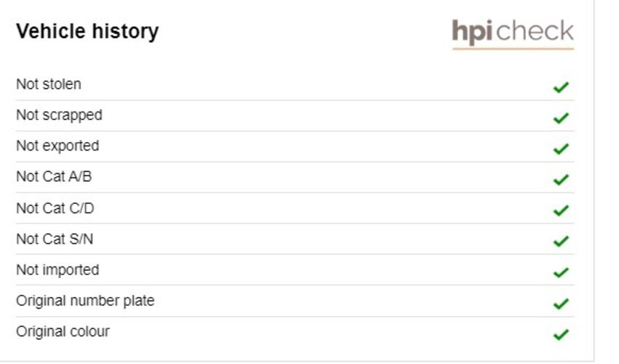Click the Original colour checkmark
The height and width of the screenshot is (364, 619).
[x=561, y=334]
